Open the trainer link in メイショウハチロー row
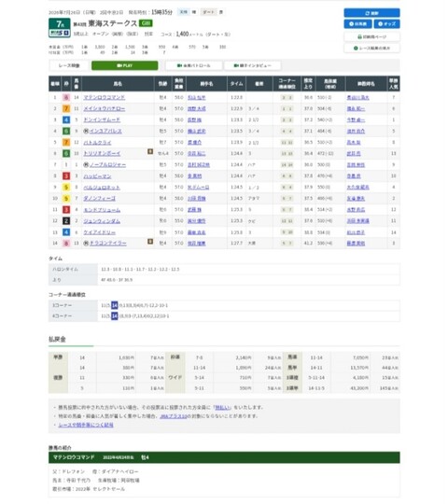The width and height of the screenshot is (448, 504). 356,108
